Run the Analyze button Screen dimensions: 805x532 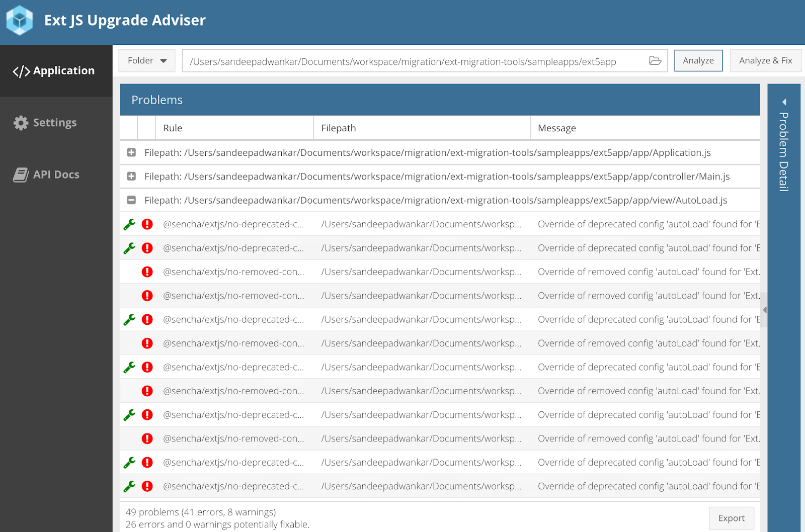click(698, 61)
